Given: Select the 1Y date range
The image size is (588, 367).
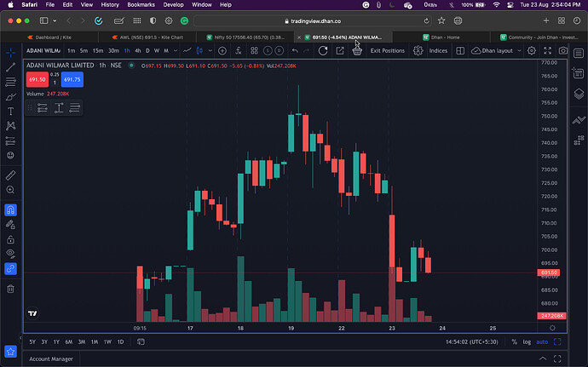Looking at the screenshot, I should click(x=56, y=342).
